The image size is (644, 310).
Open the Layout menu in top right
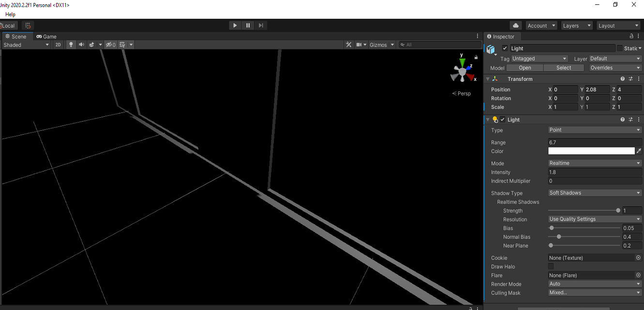(618, 25)
